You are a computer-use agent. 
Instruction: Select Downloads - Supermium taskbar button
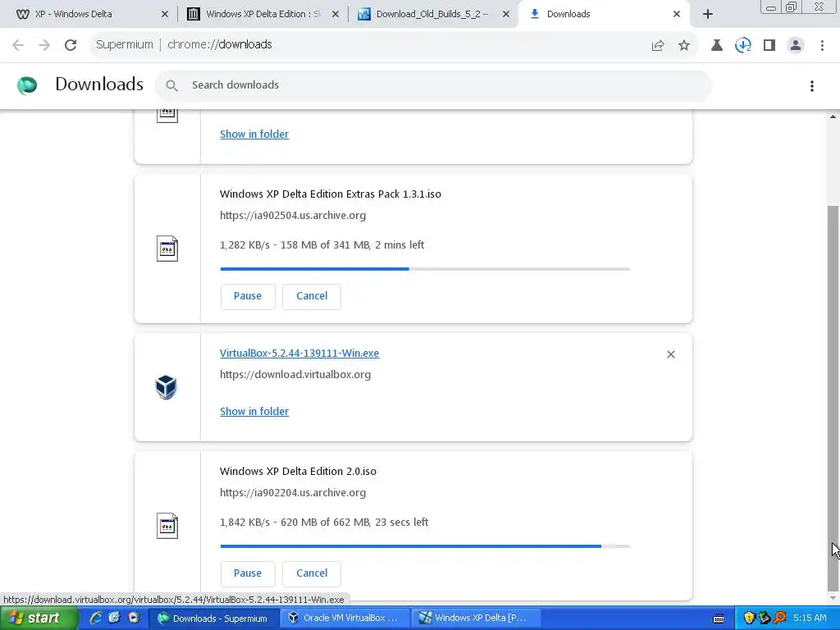(x=213, y=619)
